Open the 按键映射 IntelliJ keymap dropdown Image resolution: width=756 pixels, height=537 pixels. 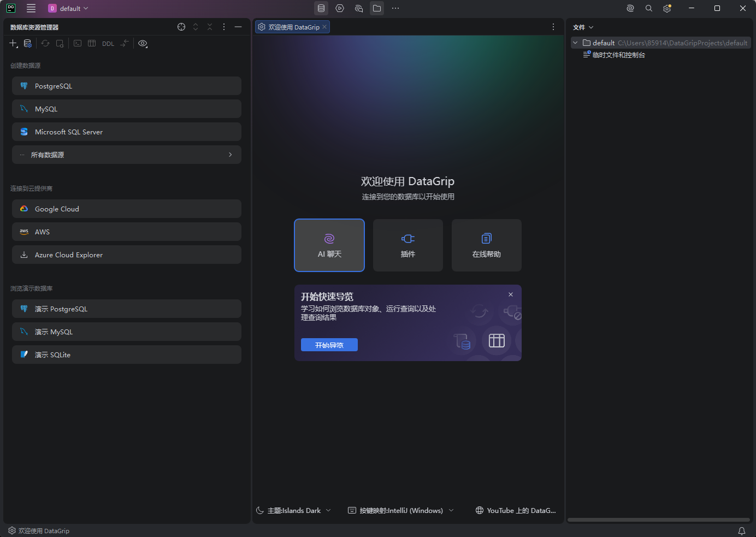pyautogui.click(x=401, y=510)
